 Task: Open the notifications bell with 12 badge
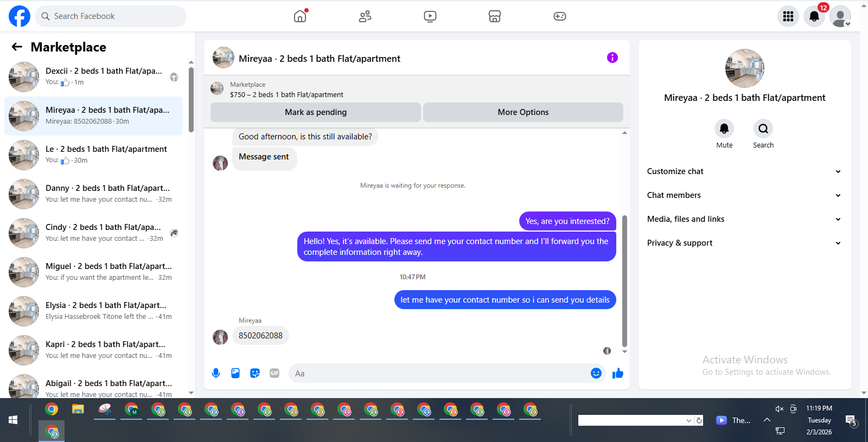coord(814,16)
